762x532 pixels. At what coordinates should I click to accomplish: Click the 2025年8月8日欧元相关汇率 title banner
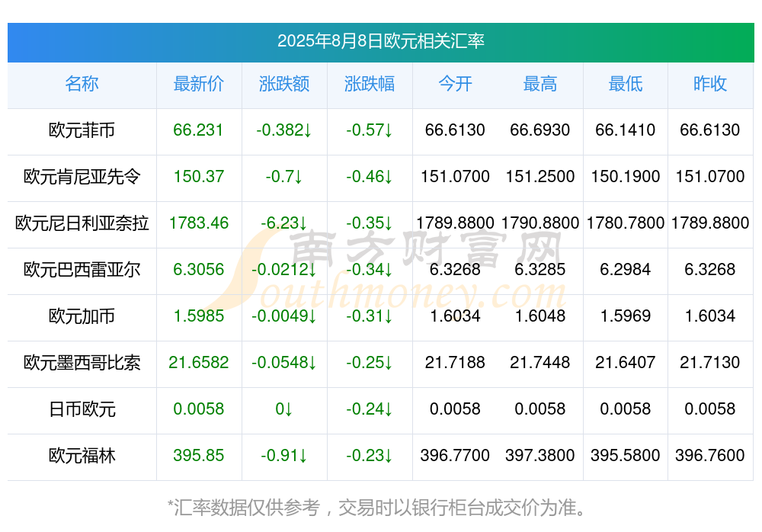[380, 43]
